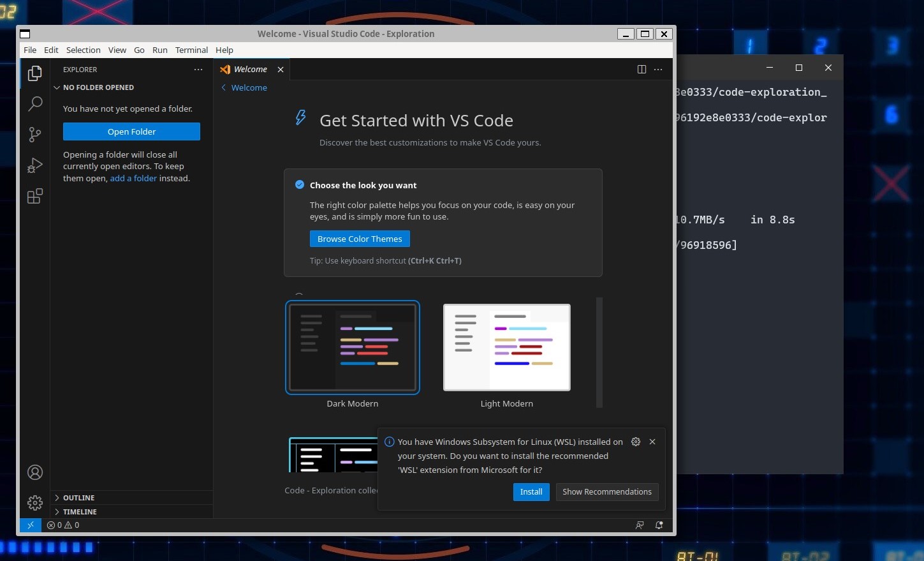This screenshot has width=924, height=561.
Task: Open the Accounts icon in the activity bar
Action: [35, 472]
